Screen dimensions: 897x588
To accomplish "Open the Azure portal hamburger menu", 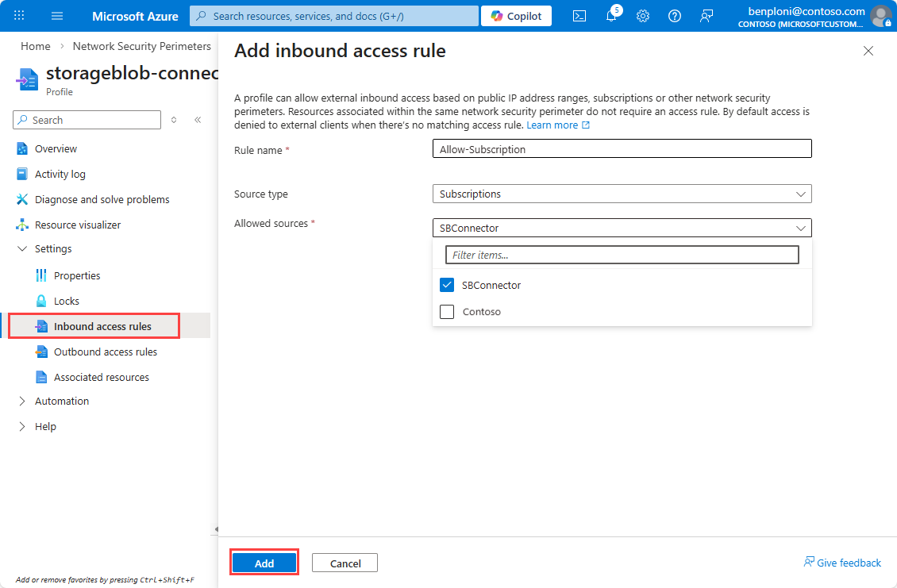I will click(x=56, y=16).
